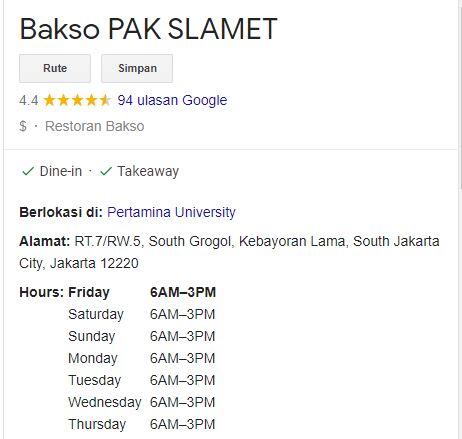
Task: Click the Simpan button
Action: pyautogui.click(x=137, y=68)
